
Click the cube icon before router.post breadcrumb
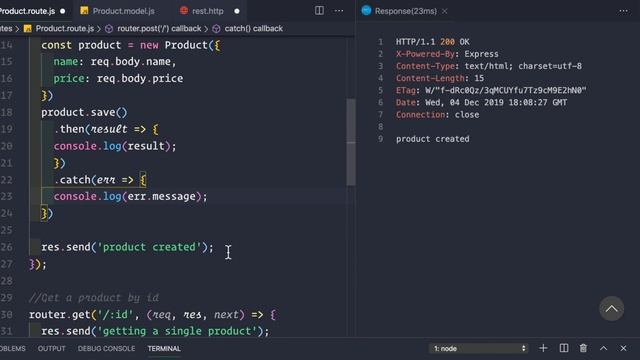click(x=109, y=29)
